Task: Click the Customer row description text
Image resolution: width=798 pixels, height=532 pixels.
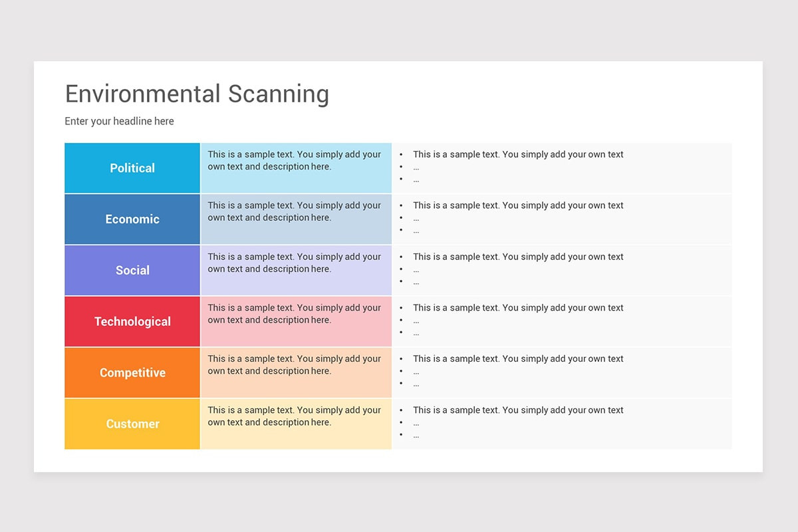Action: (295, 416)
